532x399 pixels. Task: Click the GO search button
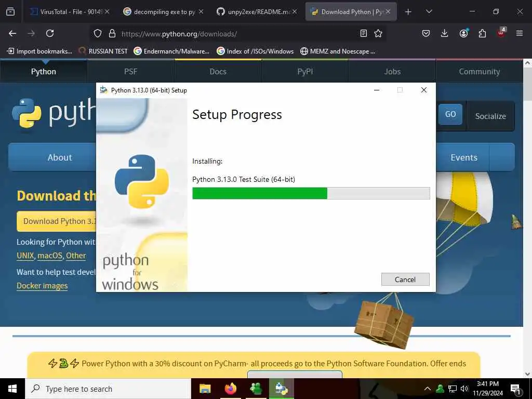450,114
